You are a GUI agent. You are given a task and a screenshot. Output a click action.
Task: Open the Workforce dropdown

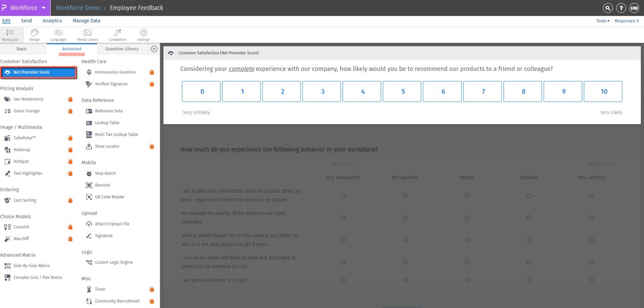[x=24, y=8]
